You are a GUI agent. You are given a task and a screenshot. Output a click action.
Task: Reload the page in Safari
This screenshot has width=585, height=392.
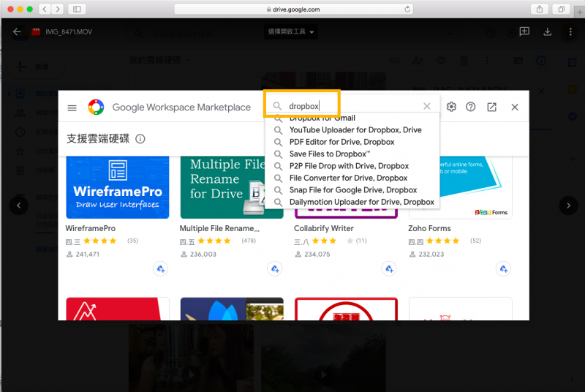tap(407, 10)
